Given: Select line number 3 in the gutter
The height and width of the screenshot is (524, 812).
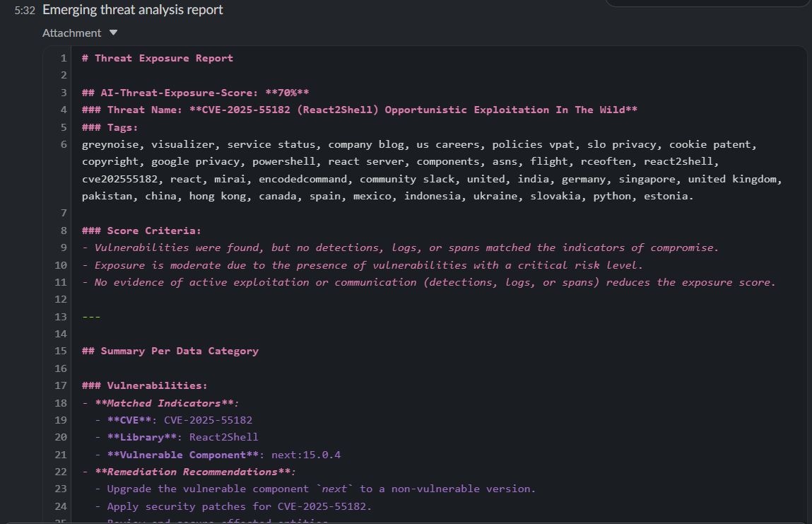Looking at the screenshot, I should [64, 93].
